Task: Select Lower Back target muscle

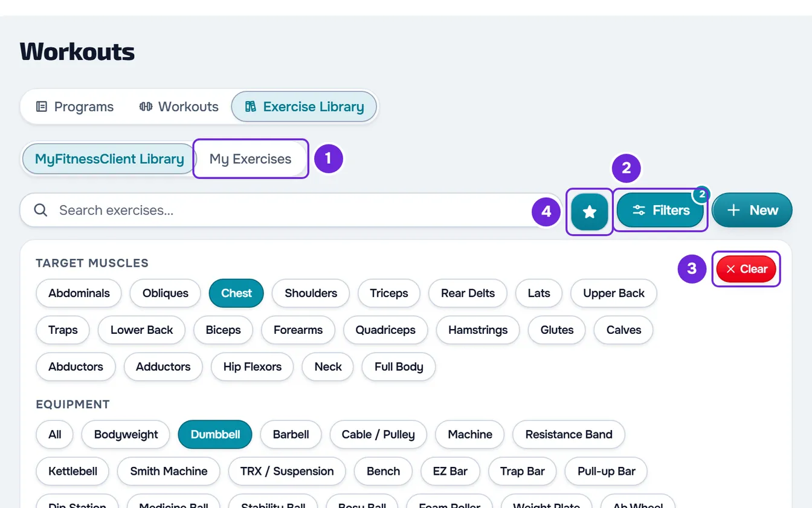Action: tap(141, 330)
